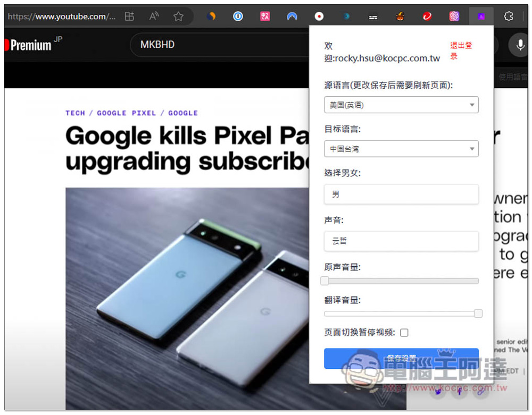
Task: Click the white circle red dot extension
Action: (319, 16)
